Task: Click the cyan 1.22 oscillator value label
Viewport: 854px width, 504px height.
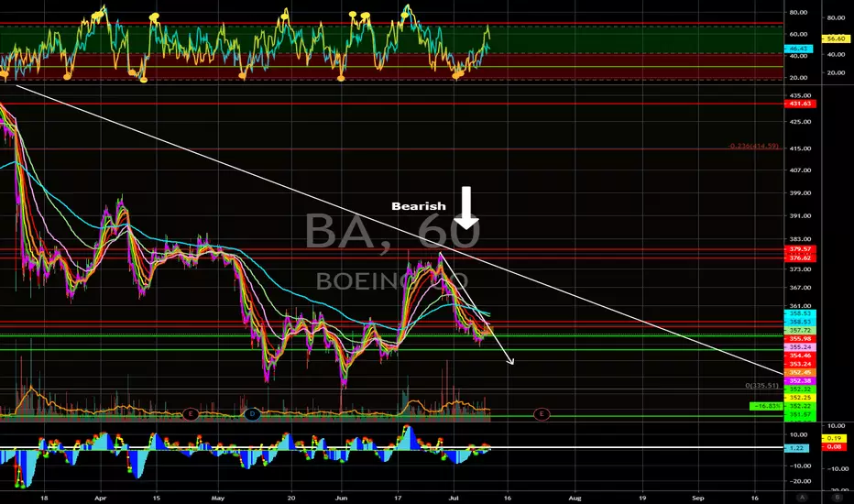Action: pyautogui.click(x=796, y=448)
